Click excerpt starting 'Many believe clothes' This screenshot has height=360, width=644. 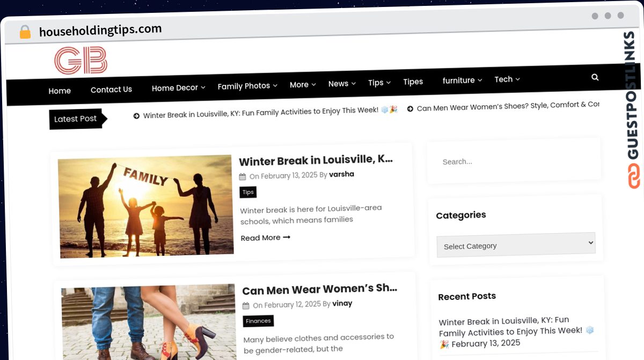coord(319,343)
